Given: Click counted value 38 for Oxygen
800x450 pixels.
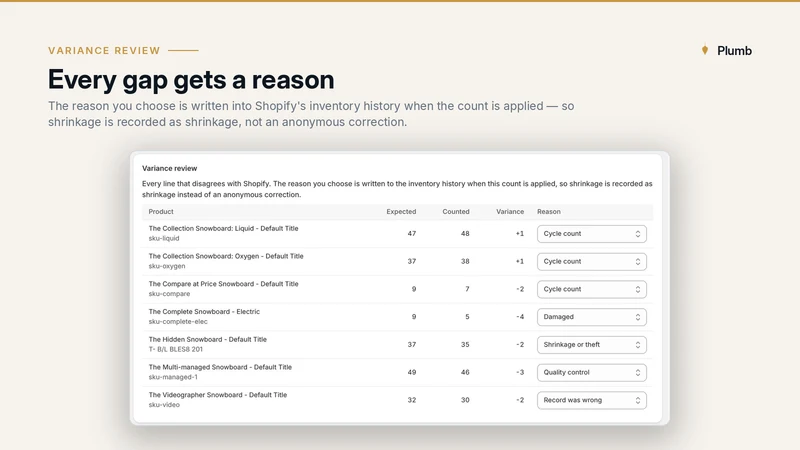Looking at the screenshot, I should coord(465,261).
